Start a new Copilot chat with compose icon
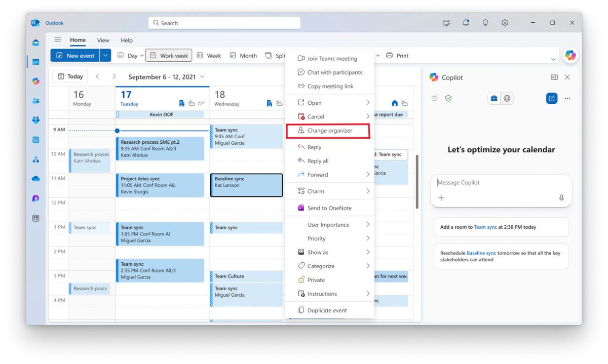The image size is (608, 364). click(x=551, y=98)
